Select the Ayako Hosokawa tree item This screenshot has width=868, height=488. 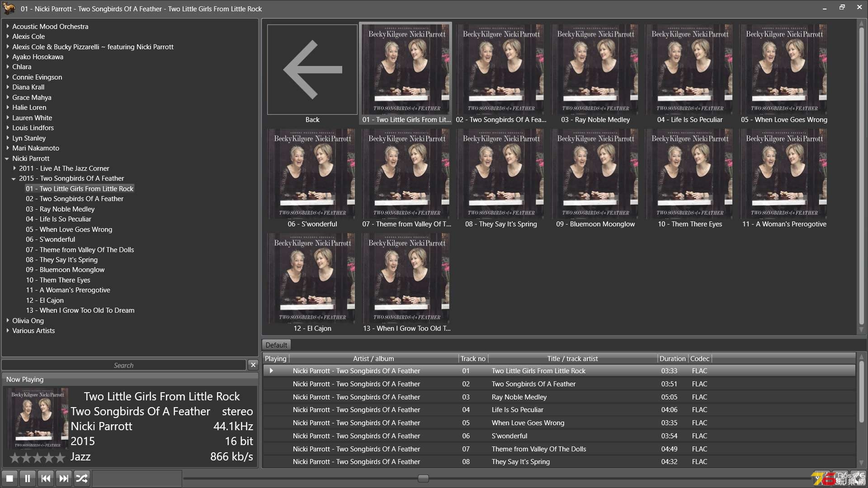pyautogui.click(x=38, y=57)
